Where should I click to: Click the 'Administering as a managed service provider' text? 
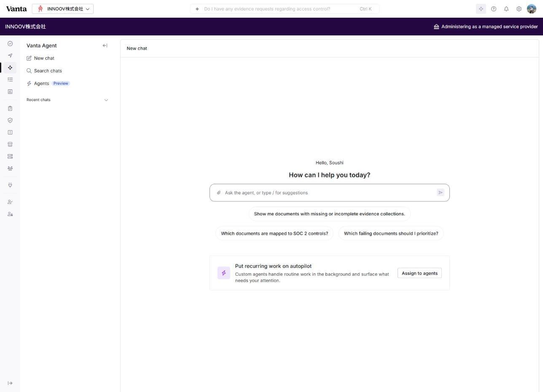pos(489,27)
